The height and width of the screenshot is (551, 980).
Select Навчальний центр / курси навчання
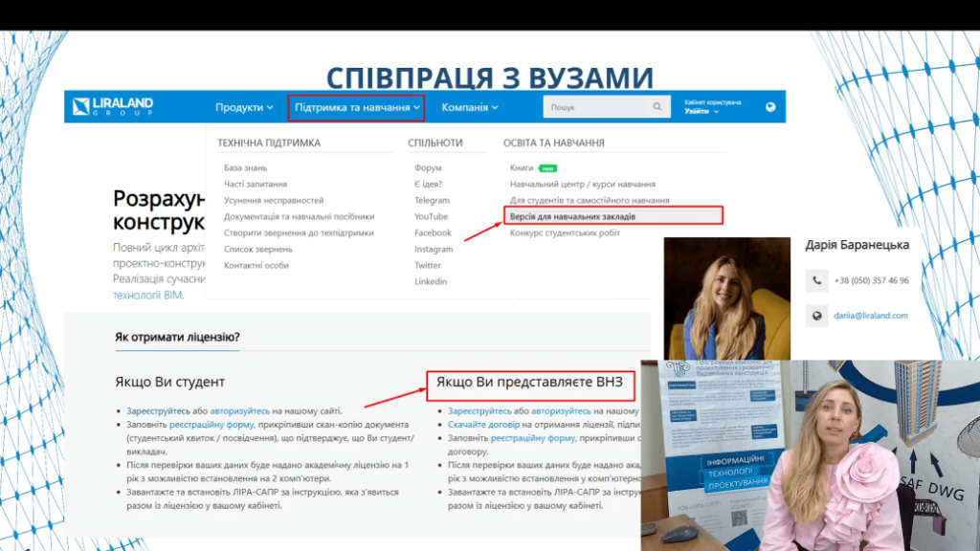(x=583, y=185)
